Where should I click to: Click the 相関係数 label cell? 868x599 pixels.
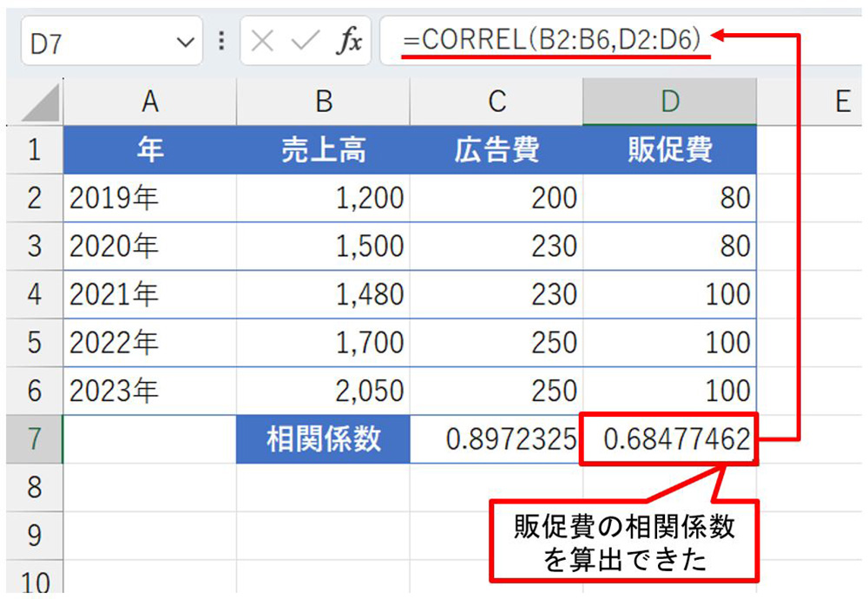tap(323, 439)
